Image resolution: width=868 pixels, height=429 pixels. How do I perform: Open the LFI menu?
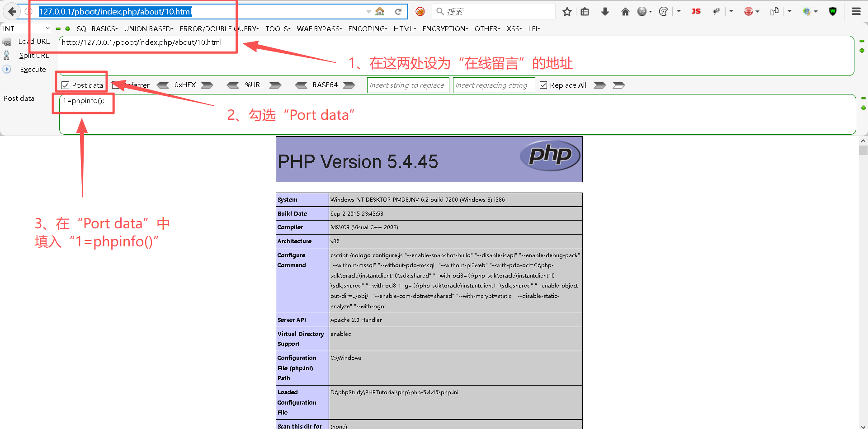coord(534,29)
